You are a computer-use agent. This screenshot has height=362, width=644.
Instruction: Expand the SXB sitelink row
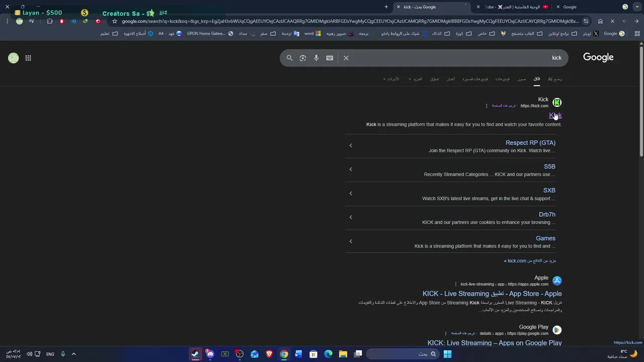point(351,194)
